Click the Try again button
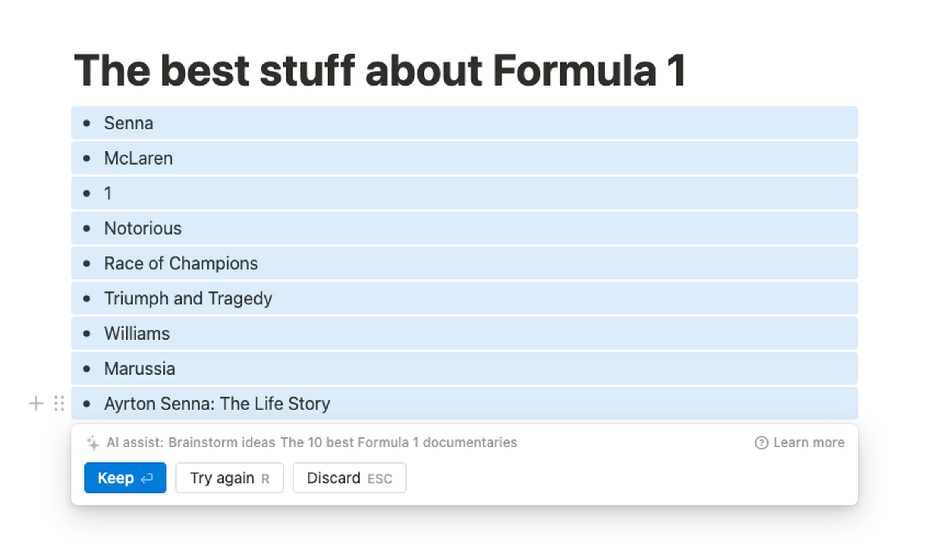The width and height of the screenshot is (925, 560). [x=229, y=478]
